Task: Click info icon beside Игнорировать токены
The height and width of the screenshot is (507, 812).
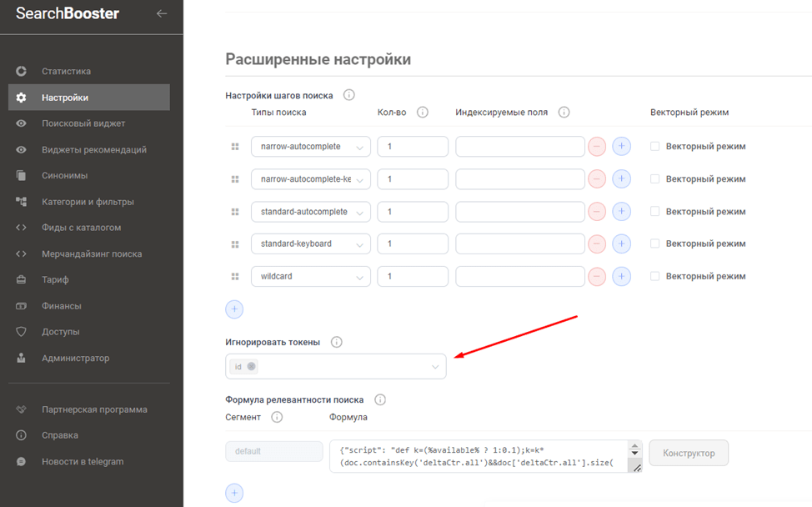Action: [337, 342]
